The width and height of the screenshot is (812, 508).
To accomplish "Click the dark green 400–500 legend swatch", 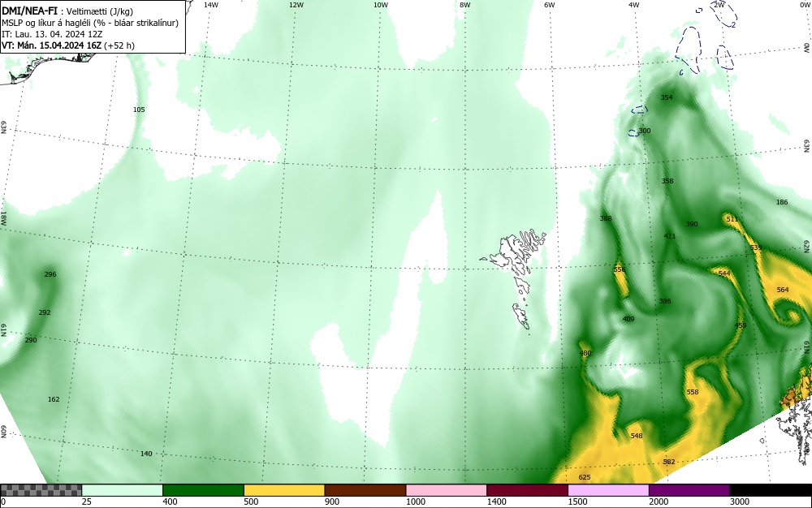I will [203, 490].
